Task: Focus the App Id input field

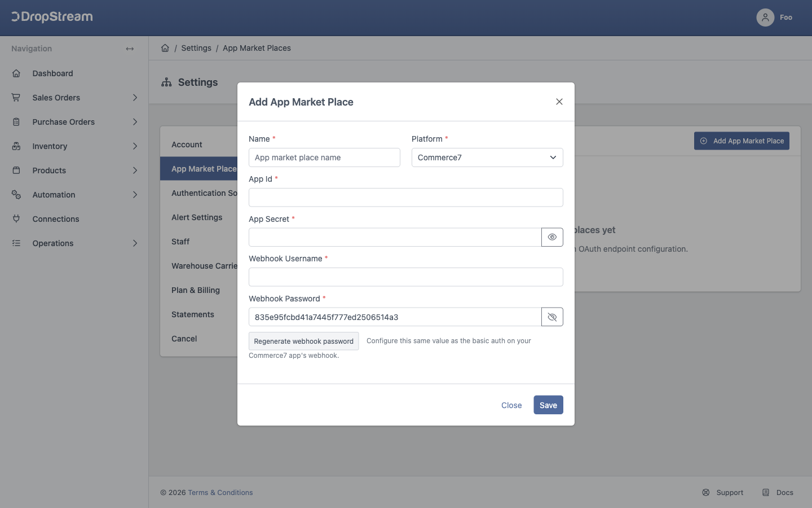Action: (x=406, y=198)
